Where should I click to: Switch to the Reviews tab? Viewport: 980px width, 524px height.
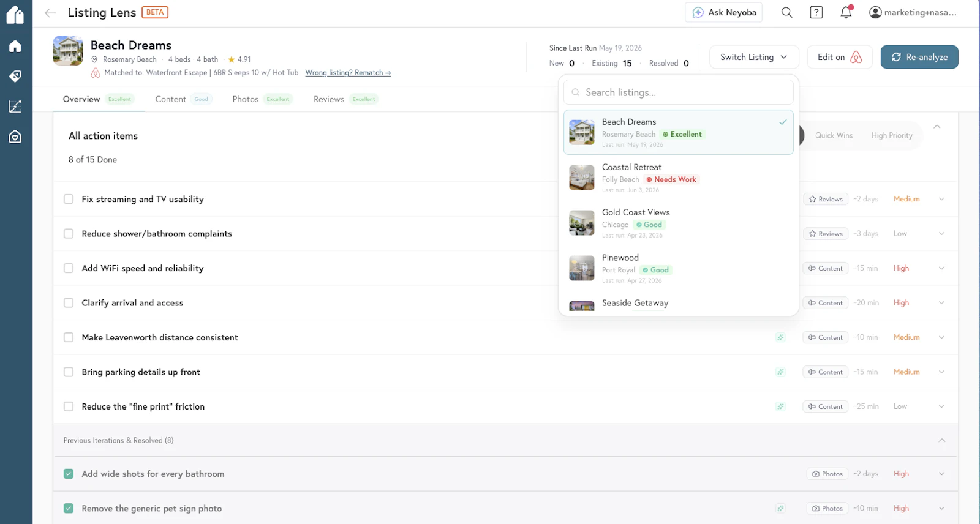[345, 99]
